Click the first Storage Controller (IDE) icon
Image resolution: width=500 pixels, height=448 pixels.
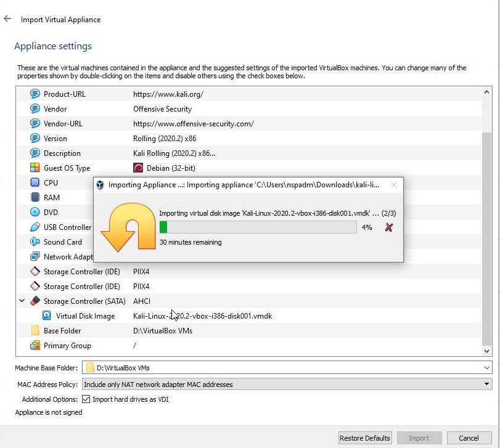tap(35, 272)
